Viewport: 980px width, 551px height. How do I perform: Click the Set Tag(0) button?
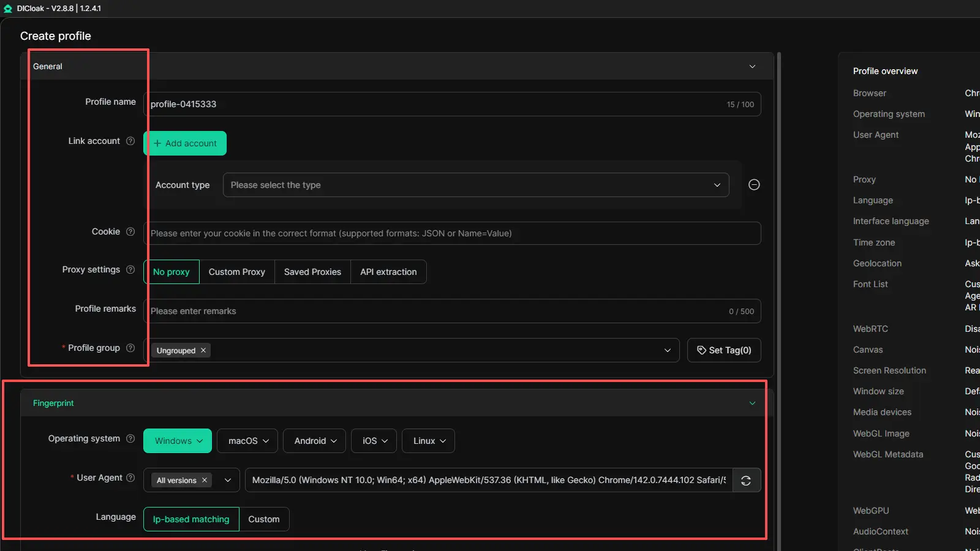[724, 350]
